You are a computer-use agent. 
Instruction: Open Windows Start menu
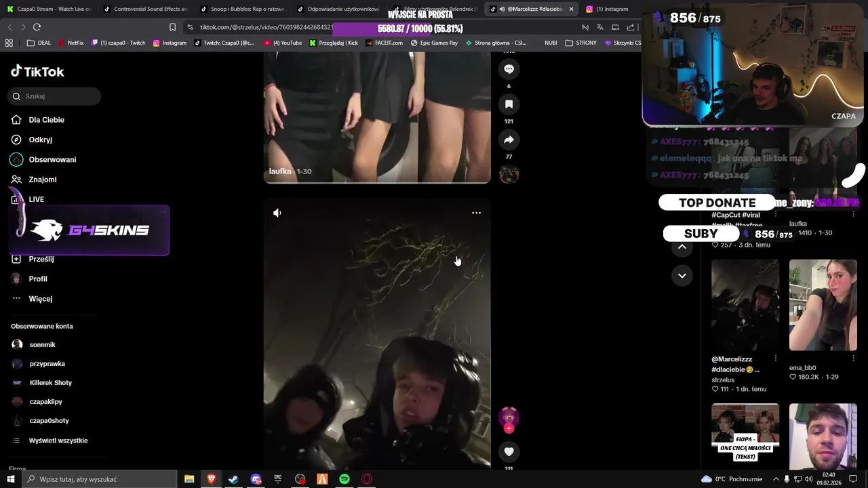pyautogui.click(x=10, y=479)
